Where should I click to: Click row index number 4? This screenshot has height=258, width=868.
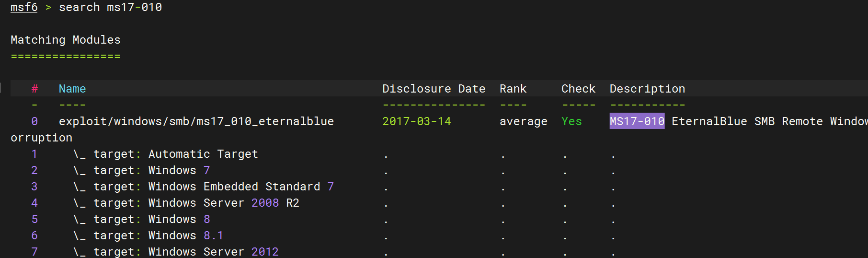pyautogui.click(x=34, y=203)
